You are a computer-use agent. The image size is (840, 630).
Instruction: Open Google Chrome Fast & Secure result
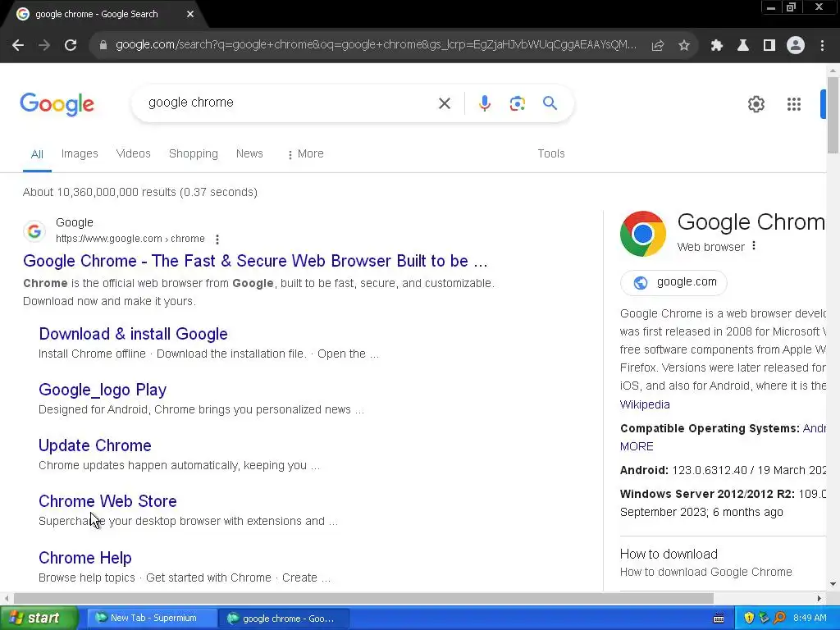(255, 261)
